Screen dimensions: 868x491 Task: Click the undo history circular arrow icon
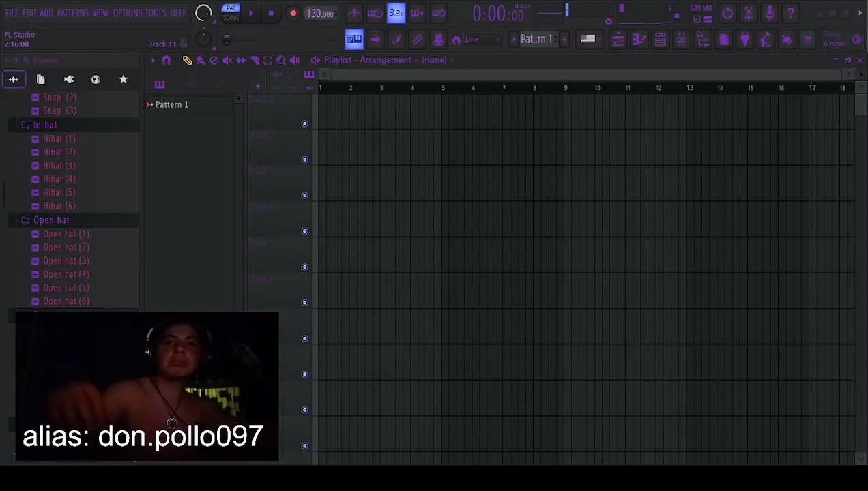pyautogui.click(x=727, y=13)
